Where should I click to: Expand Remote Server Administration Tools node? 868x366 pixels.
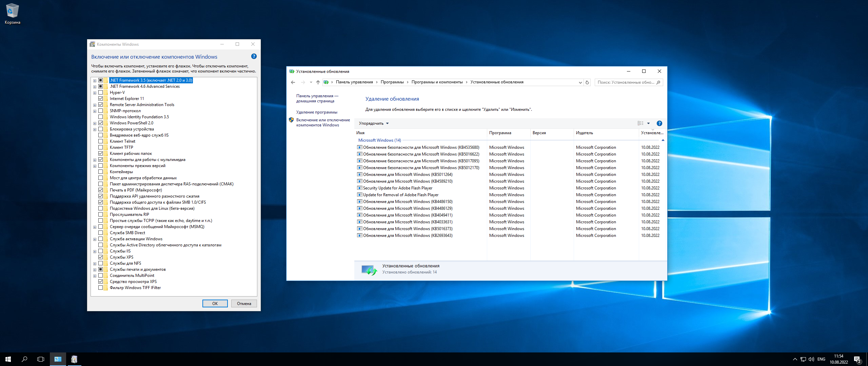[x=95, y=105]
